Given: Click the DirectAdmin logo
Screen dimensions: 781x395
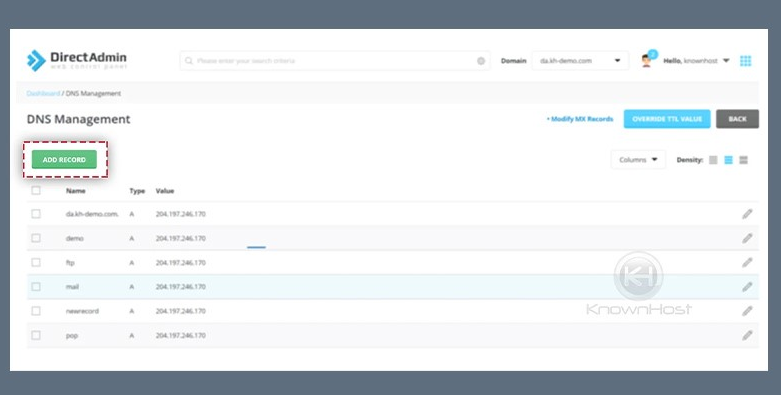Looking at the screenshot, I should point(77,61).
